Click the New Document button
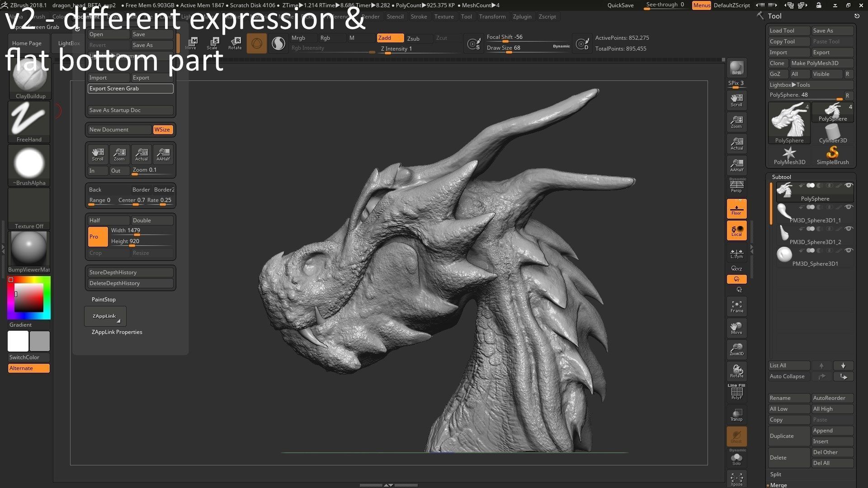 (119, 130)
